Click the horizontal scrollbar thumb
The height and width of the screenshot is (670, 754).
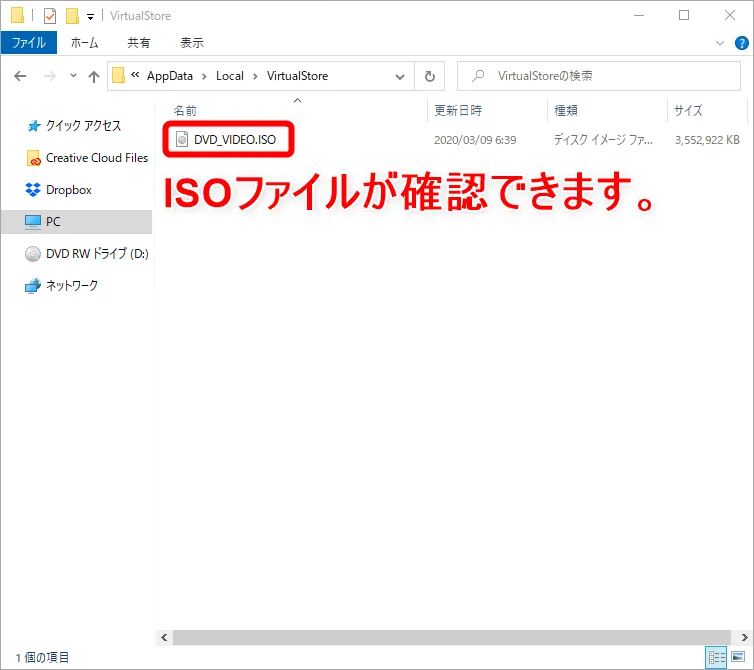[x=452, y=637]
